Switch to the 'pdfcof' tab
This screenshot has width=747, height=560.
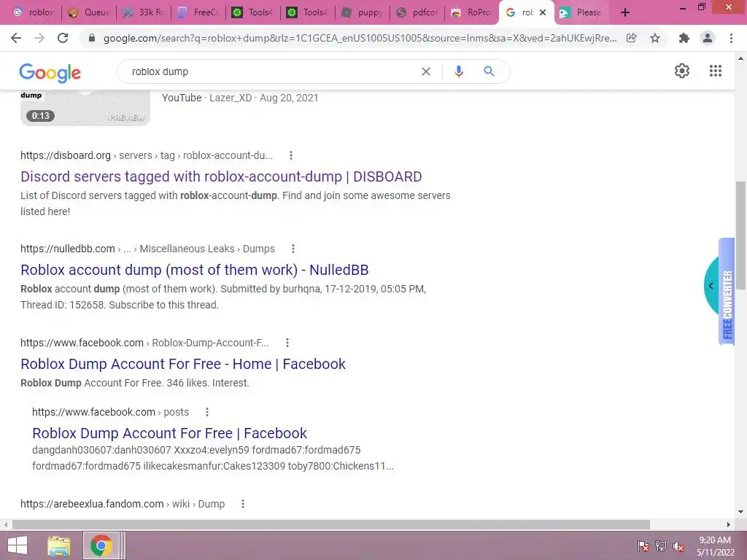click(x=417, y=12)
